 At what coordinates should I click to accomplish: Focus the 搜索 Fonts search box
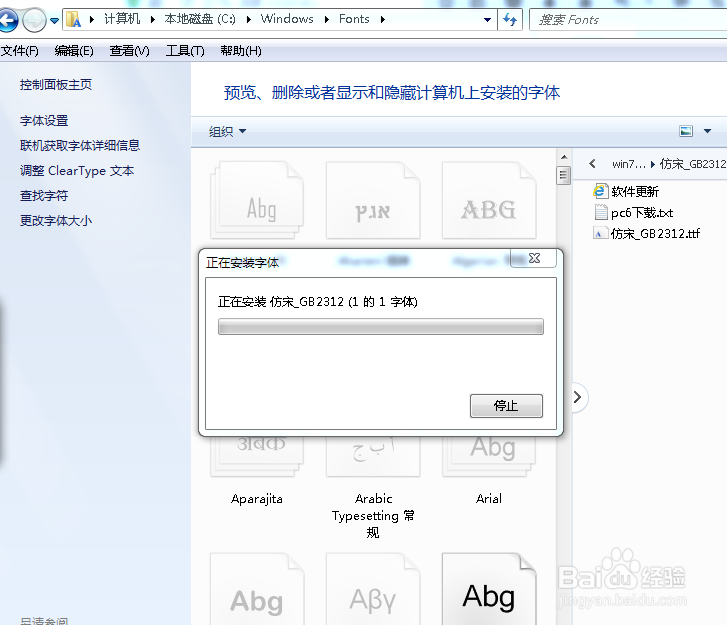tap(628, 20)
